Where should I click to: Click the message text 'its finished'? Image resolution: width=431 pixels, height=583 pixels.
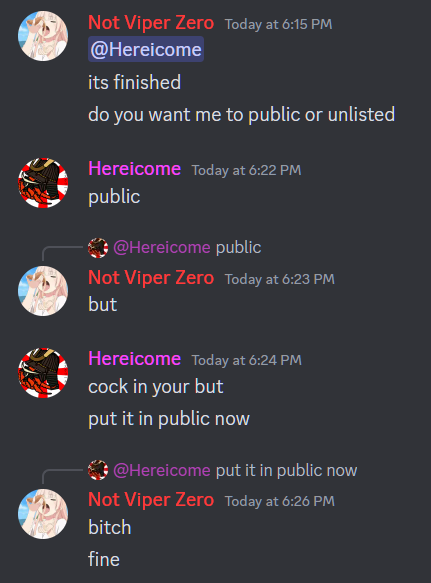135,82
